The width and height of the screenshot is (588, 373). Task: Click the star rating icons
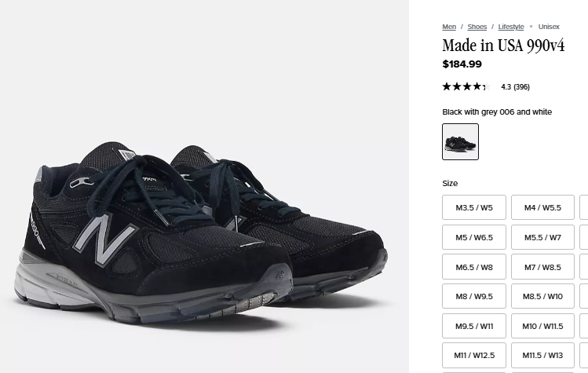[x=466, y=86]
